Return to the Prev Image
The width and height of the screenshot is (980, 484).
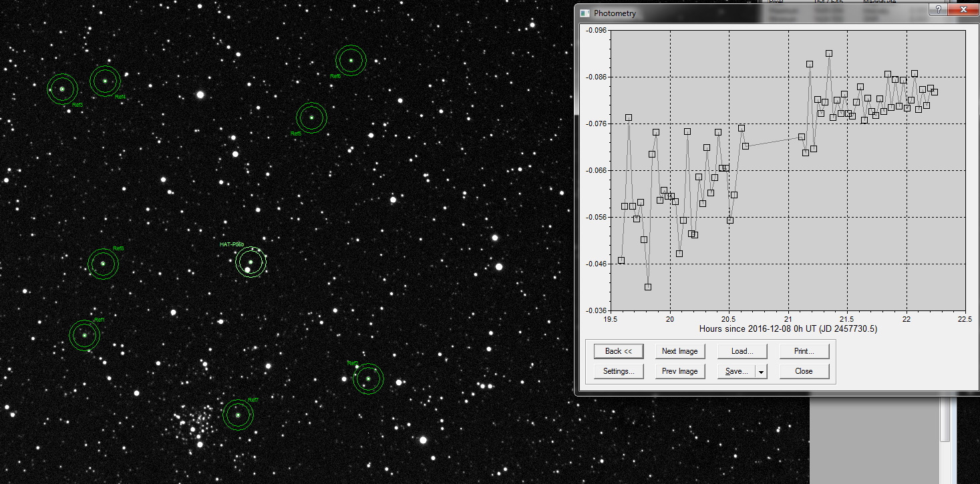679,371
